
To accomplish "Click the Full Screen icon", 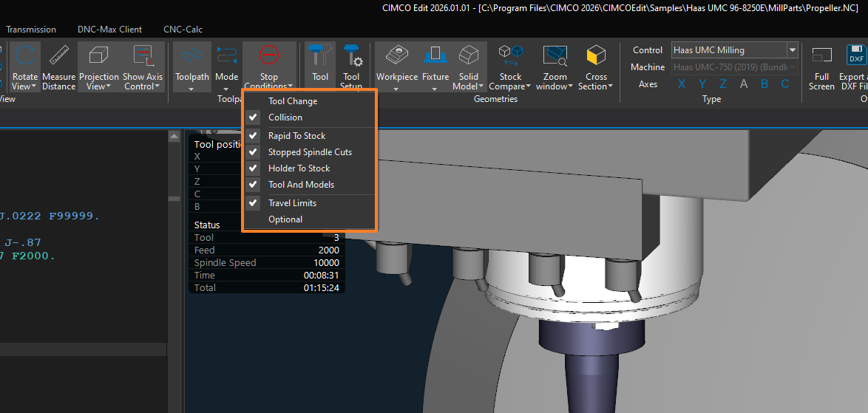I will pos(821,56).
